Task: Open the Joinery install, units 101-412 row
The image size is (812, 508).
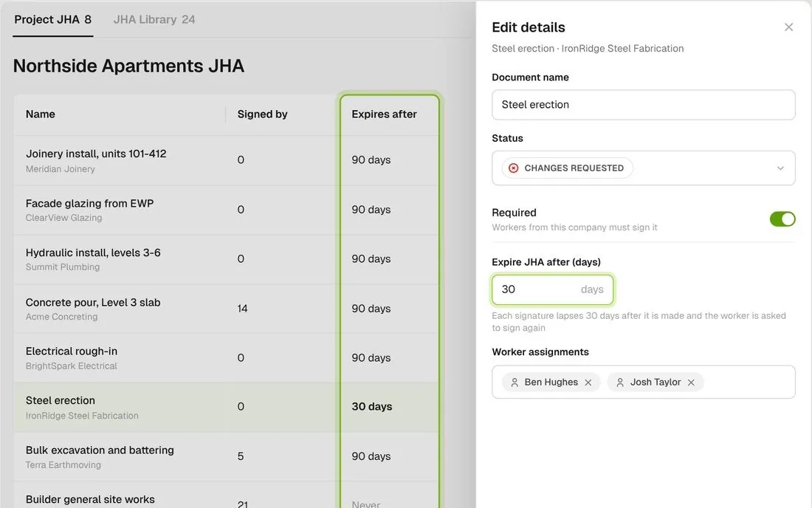Action: click(226, 160)
